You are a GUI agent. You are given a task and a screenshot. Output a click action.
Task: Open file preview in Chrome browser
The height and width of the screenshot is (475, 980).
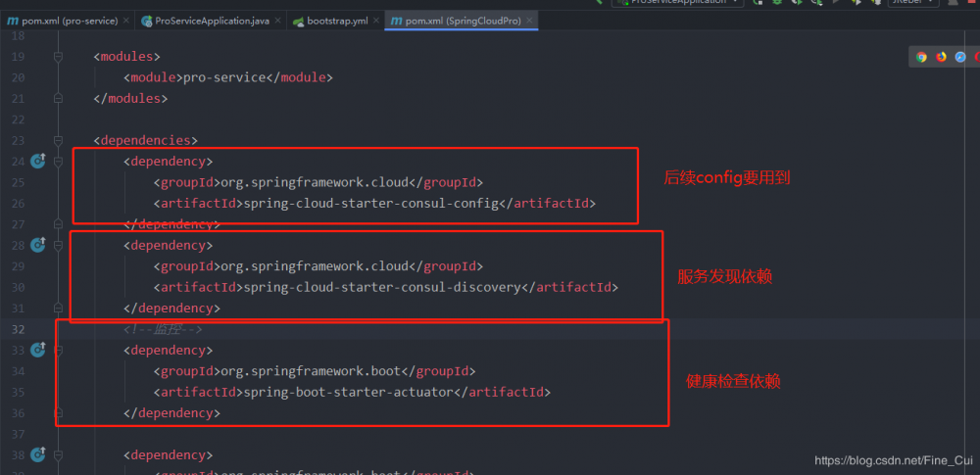point(921,57)
